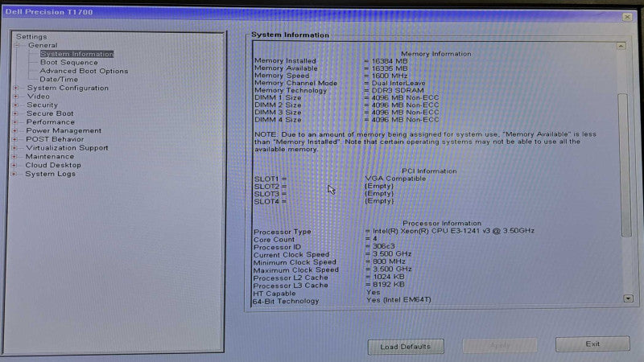Image resolution: width=644 pixels, height=362 pixels.
Task: Click the Processor L3 Cache 8192 KB value
Action: click(389, 285)
